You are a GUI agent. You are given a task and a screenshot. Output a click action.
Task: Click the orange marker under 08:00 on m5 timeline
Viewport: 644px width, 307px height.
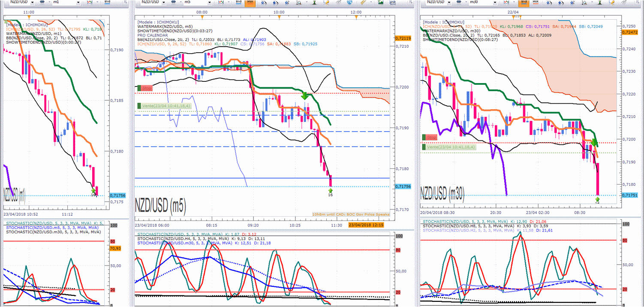[x=202, y=18]
